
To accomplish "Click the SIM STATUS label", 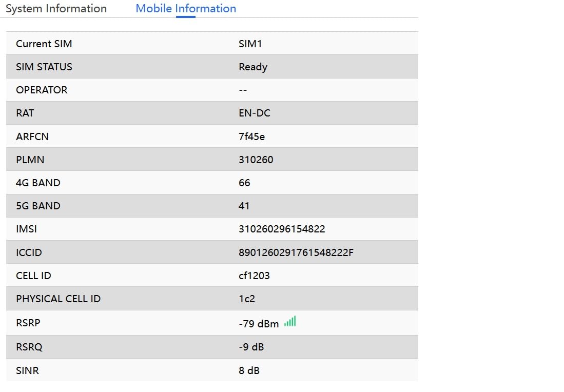I will point(44,67).
